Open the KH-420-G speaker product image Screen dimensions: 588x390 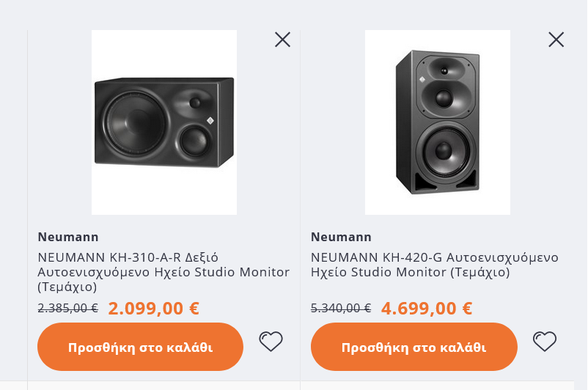coord(437,122)
